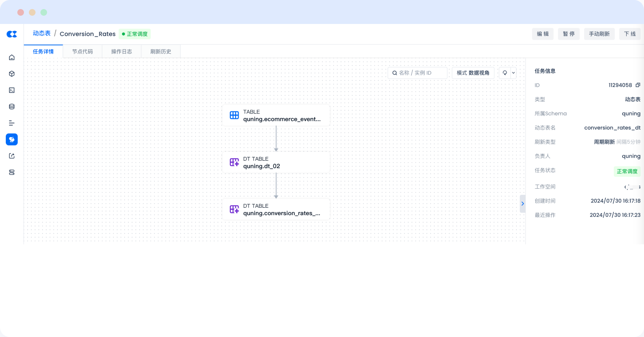Select the quning.dt_02 DT TABLE node
Viewport: 644px width, 337px height.
(x=276, y=162)
